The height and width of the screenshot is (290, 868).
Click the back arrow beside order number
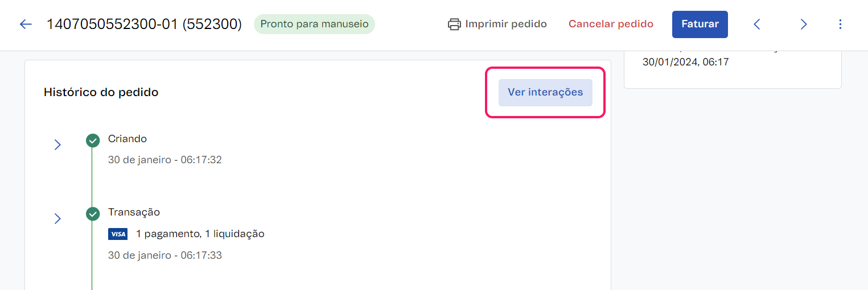[x=26, y=24]
